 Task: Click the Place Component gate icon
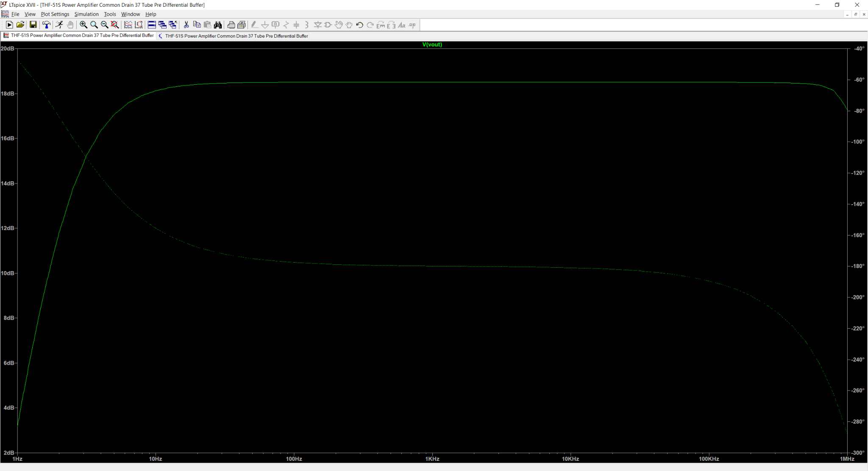point(328,25)
